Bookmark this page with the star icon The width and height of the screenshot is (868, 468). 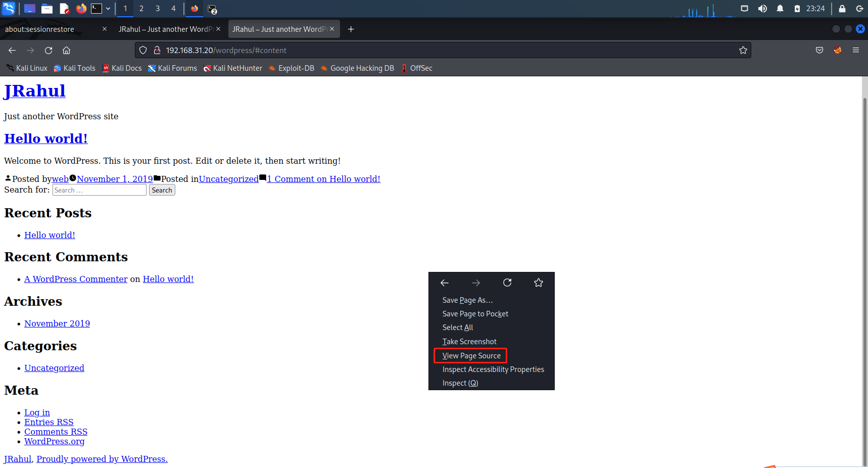[743, 50]
